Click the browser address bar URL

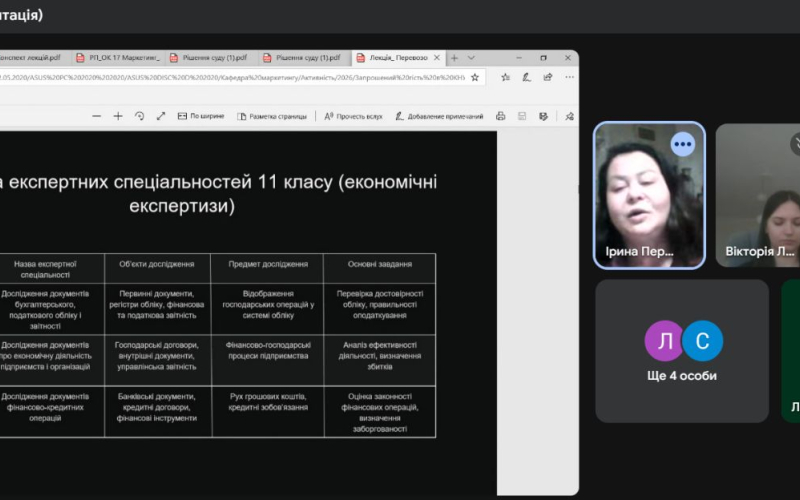click(232, 78)
